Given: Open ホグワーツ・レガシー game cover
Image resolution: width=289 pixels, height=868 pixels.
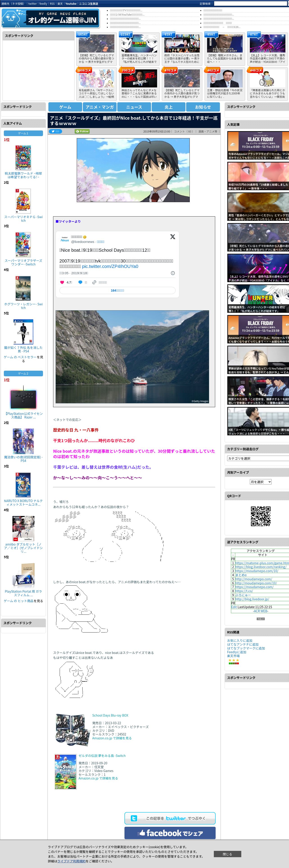Looking at the screenshot, I should [x=23, y=288].
